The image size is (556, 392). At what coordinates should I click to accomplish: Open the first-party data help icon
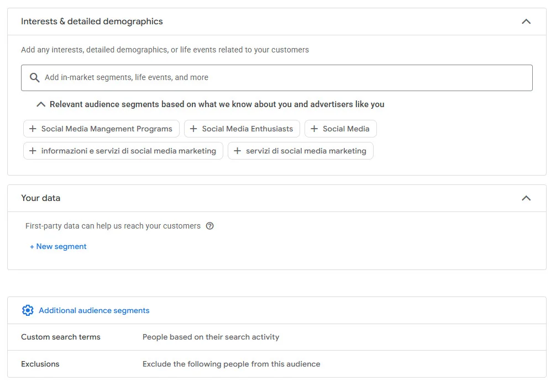click(x=209, y=226)
